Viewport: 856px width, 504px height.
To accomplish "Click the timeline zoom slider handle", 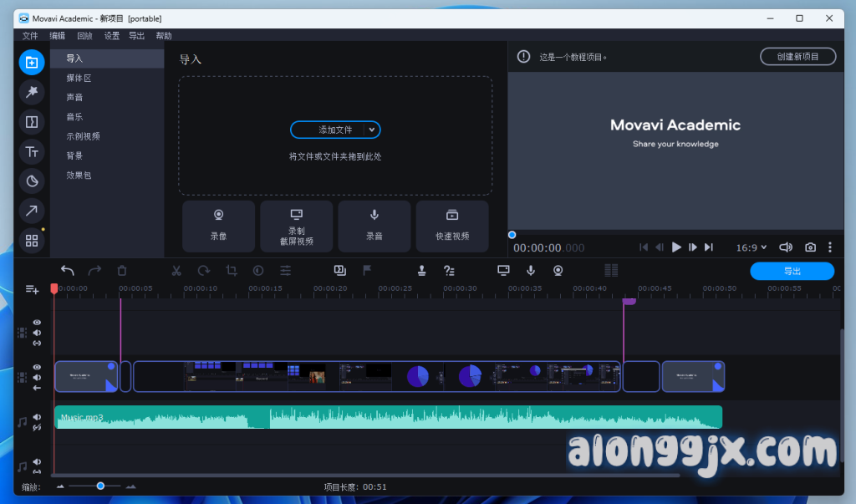I will point(100,486).
